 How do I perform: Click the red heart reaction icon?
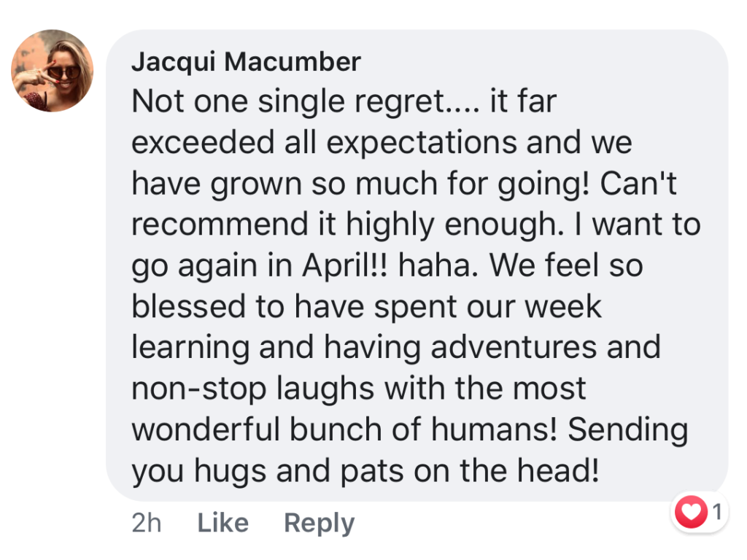click(x=692, y=512)
